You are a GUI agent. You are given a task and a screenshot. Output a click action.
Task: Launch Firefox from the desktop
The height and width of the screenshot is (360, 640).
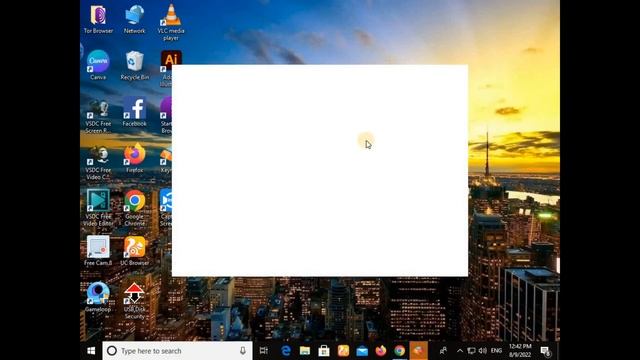click(134, 158)
